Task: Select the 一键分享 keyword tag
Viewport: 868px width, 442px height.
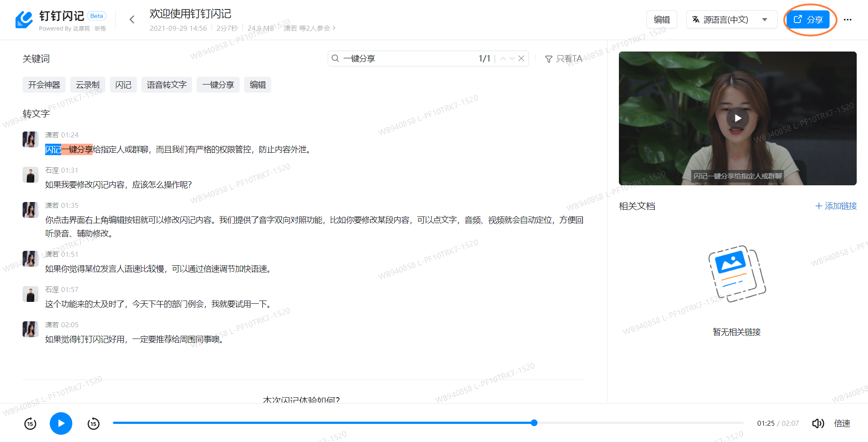Action: click(x=218, y=85)
